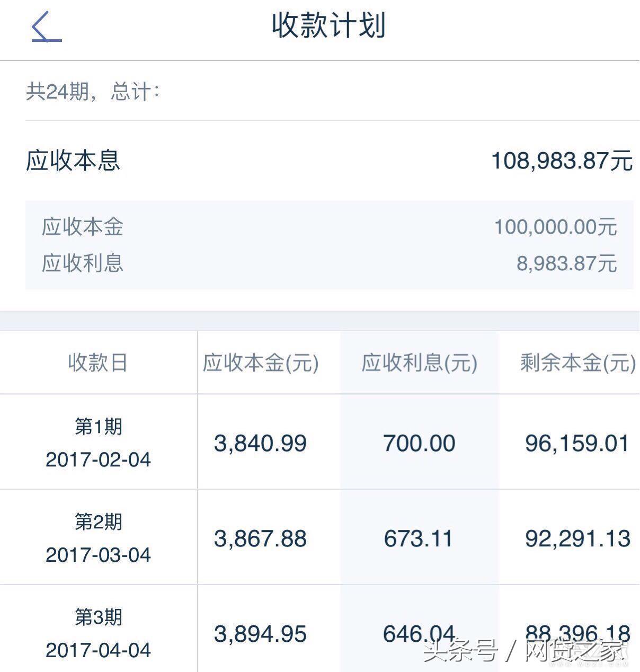Open details for 第2期 installment
The height and width of the screenshot is (672, 640).
pos(97,521)
